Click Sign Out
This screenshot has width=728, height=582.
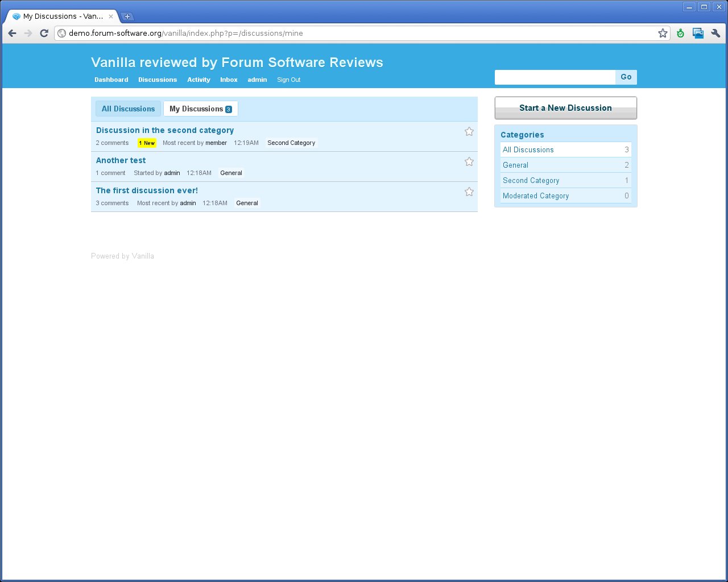288,80
